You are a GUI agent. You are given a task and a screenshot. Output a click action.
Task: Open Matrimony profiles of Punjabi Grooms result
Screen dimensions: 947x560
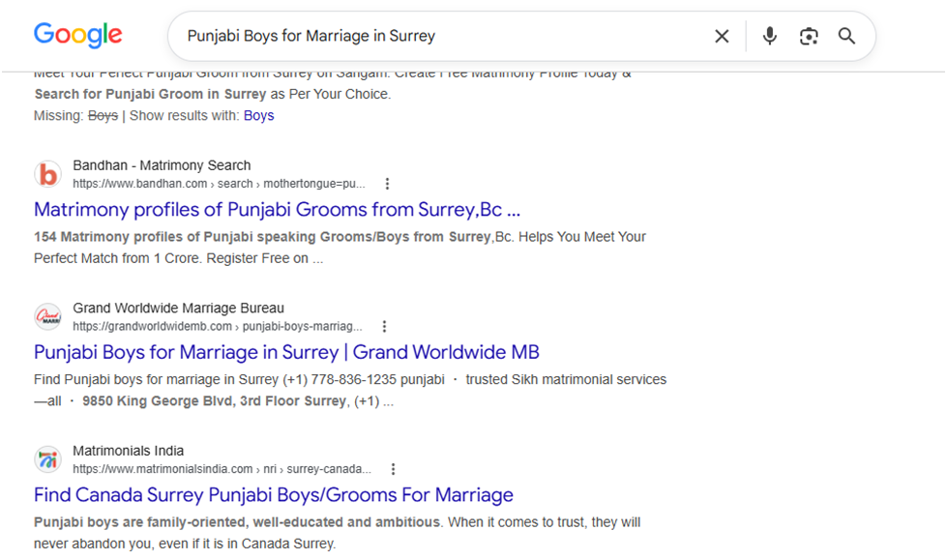coord(277,210)
